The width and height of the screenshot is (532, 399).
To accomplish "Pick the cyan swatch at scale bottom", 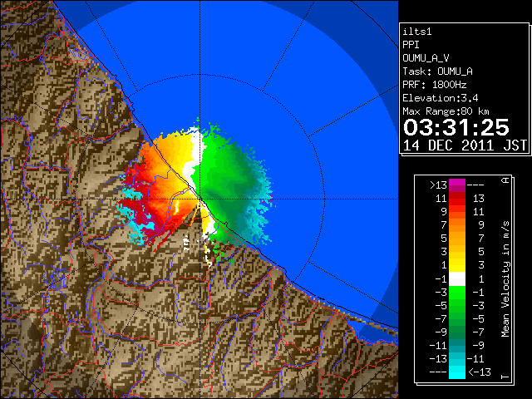I will pyautogui.click(x=457, y=372).
